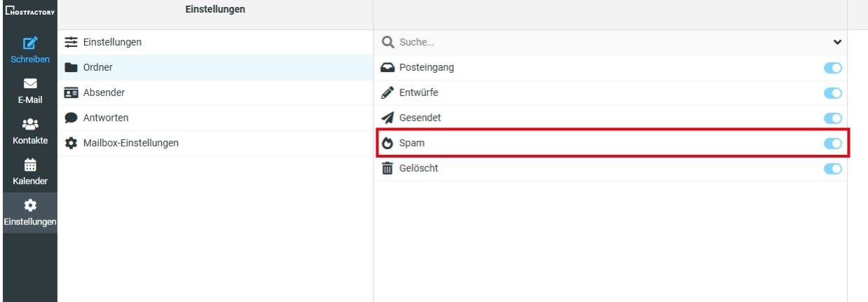Open Kontakte in the sidebar
The width and height of the screenshot is (868, 302).
(29, 131)
